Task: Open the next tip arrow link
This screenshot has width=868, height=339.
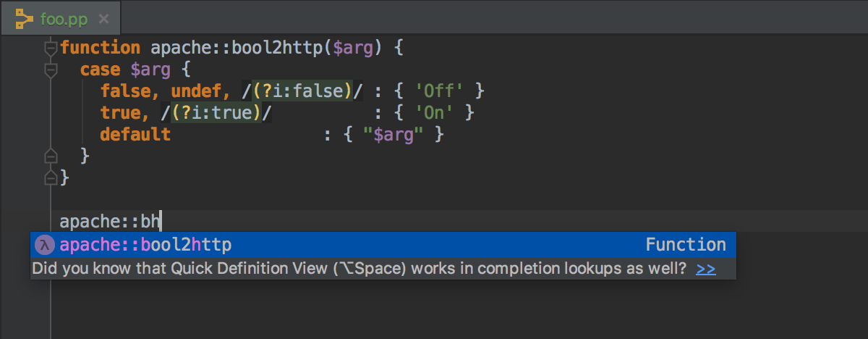Action: [x=706, y=269]
